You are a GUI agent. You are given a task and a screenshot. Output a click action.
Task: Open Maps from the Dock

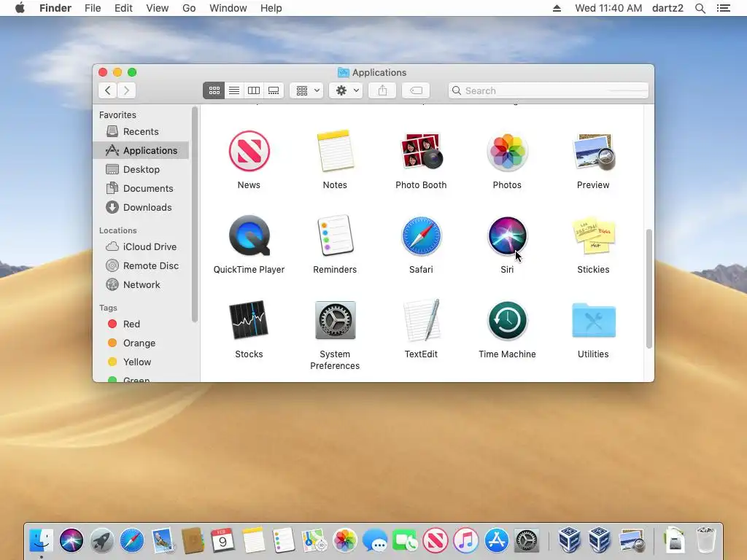[314, 540]
